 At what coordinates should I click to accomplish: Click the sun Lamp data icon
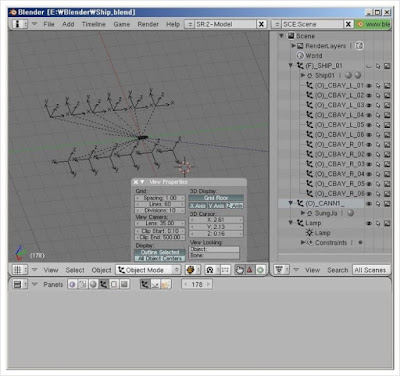(x=309, y=233)
